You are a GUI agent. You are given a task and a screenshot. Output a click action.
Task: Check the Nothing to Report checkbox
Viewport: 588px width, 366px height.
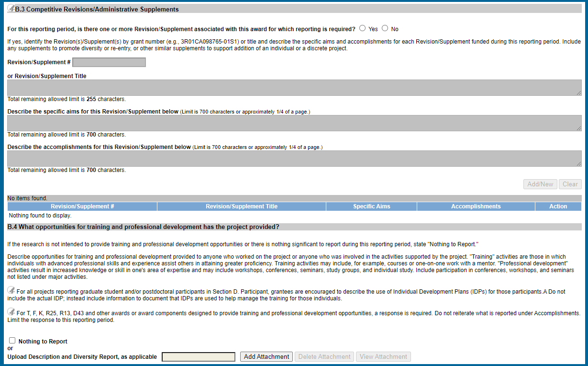pos(12,340)
